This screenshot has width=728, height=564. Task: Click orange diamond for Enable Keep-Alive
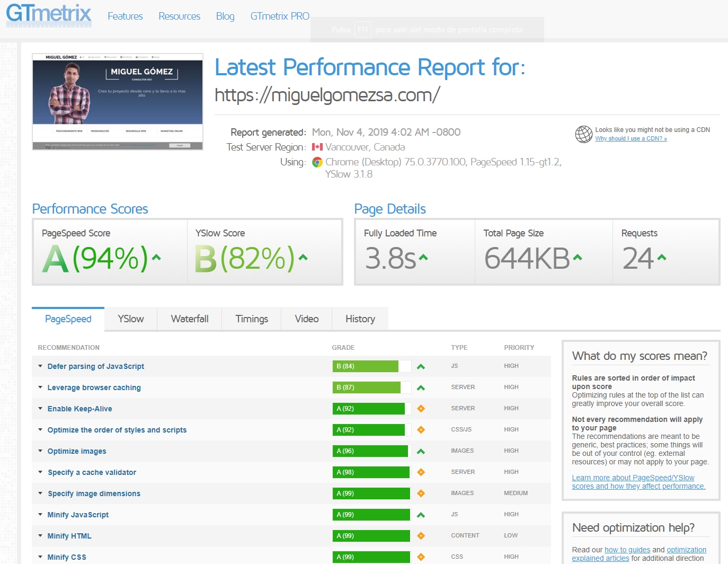[x=421, y=409]
